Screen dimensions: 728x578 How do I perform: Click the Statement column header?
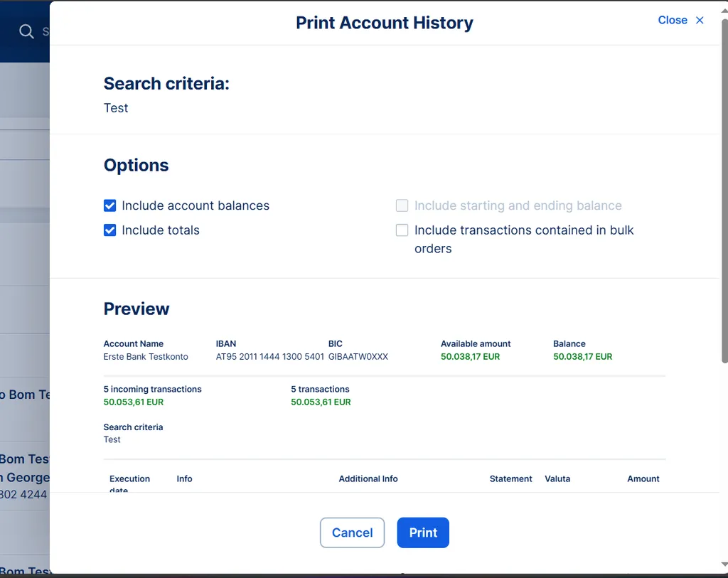510,478
